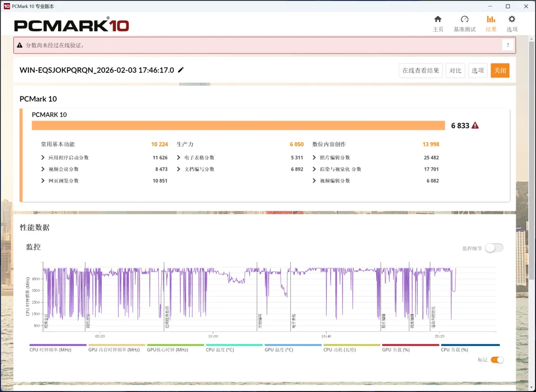Viewport: 536px width, 392px height.
Task: Open the 基准测试 benchmark gauge icon
Action: (x=464, y=19)
